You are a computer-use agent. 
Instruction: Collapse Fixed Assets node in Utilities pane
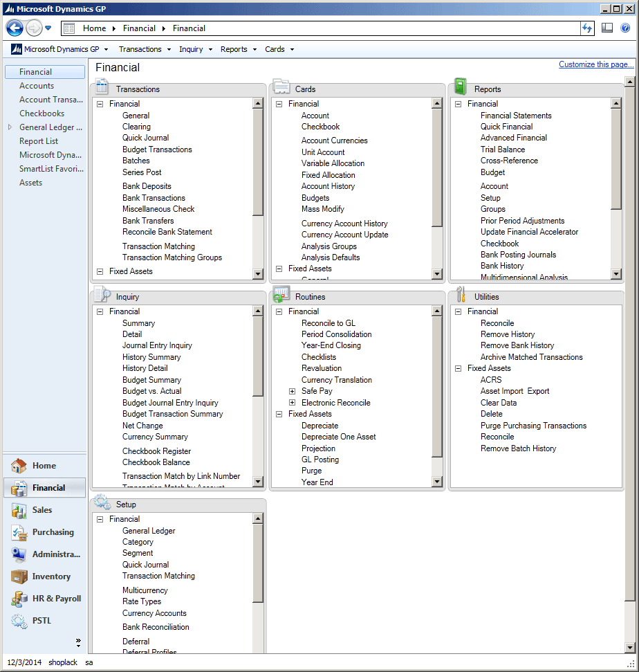tap(458, 368)
